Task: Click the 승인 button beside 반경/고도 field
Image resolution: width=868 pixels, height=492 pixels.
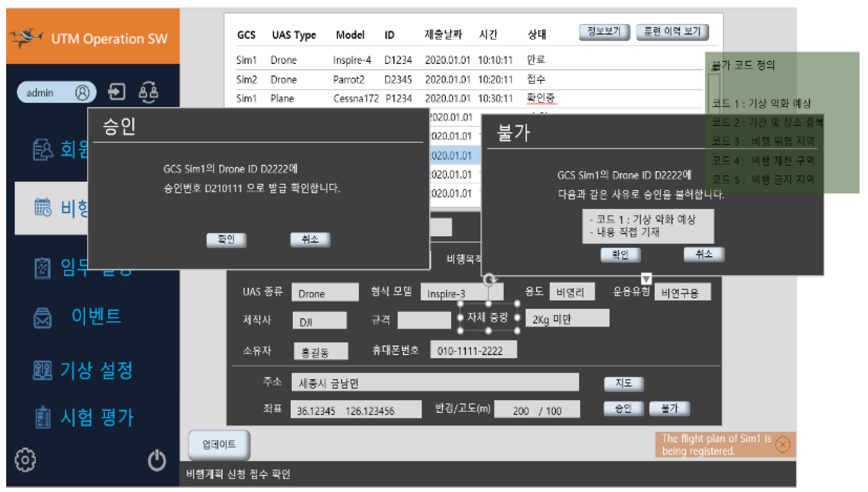Action: pyautogui.click(x=623, y=409)
